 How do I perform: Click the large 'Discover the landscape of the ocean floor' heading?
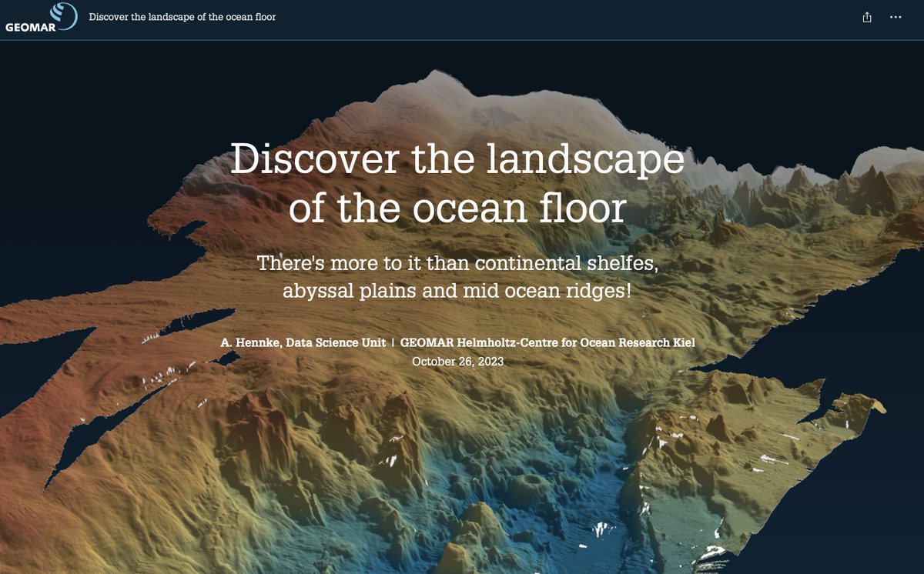click(x=457, y=183)
